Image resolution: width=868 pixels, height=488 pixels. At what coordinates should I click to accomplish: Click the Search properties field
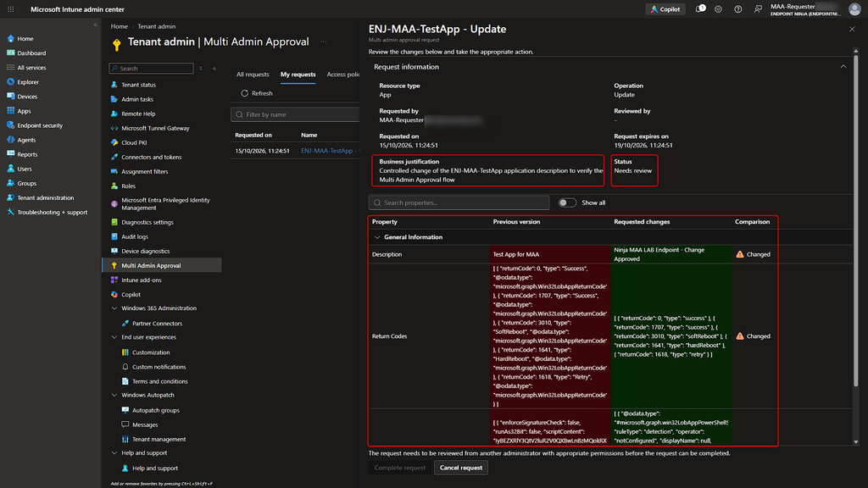459,202
